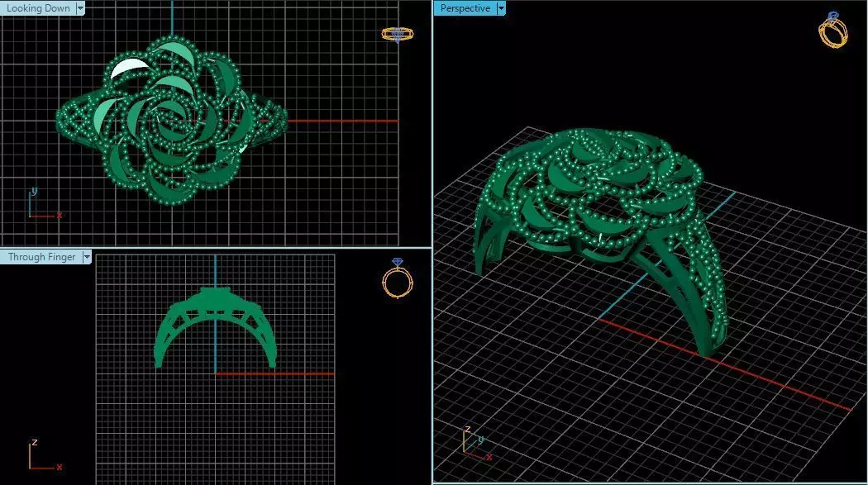
Task: Open the Through Finger viewport dropdown arrow
Action: pyautogui.click(x=87, y=257)
